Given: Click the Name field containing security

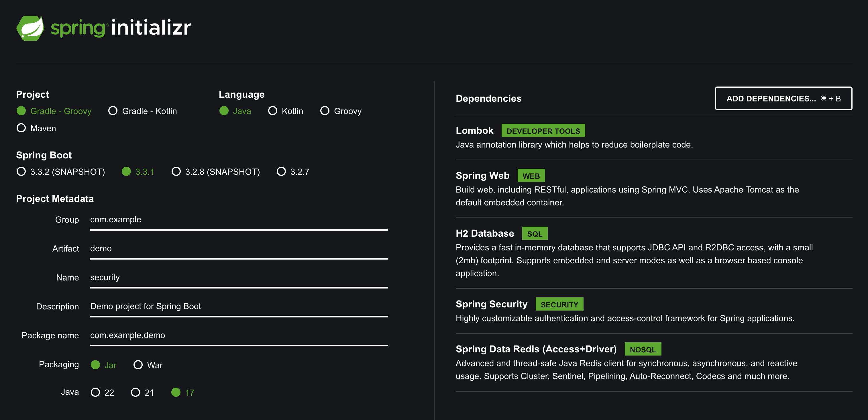Looking at the screenshot, I should pos(239,277).
